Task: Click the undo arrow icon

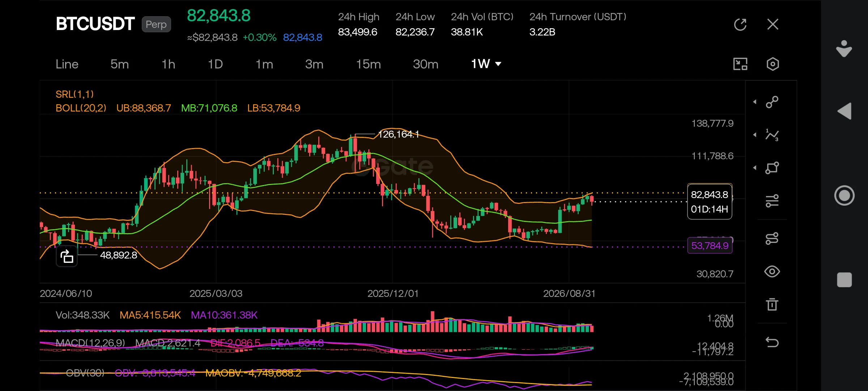Action: click(772, 342)
